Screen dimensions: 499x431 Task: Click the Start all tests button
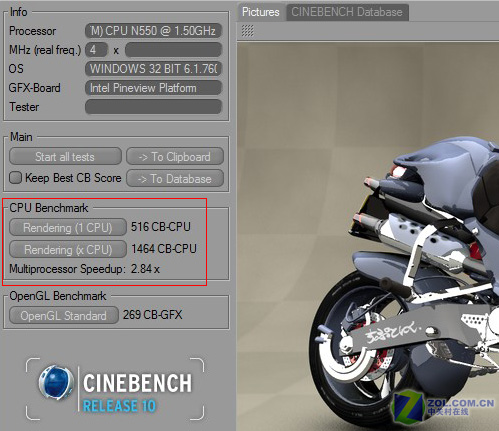click(x=65, y=156)
